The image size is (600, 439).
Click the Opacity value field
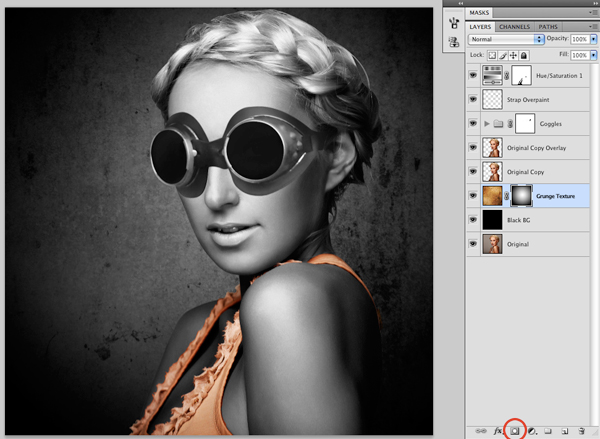pyautogui.click(x=580, y=39)
